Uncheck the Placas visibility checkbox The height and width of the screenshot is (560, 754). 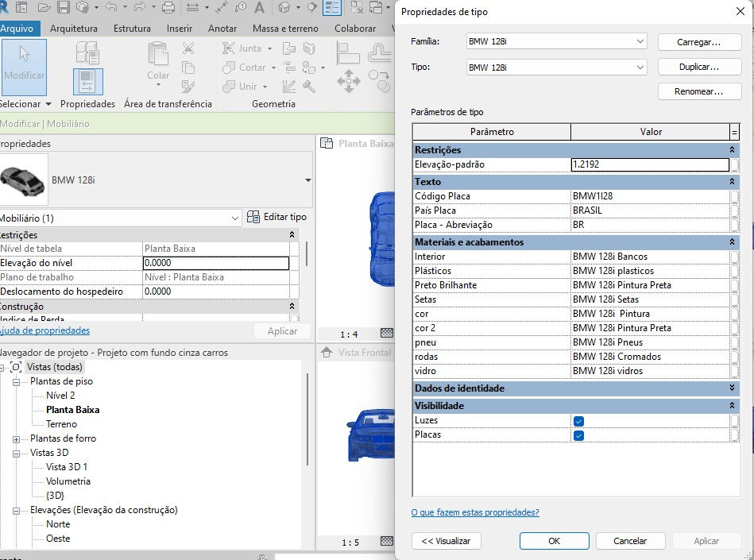click(578, 435)
